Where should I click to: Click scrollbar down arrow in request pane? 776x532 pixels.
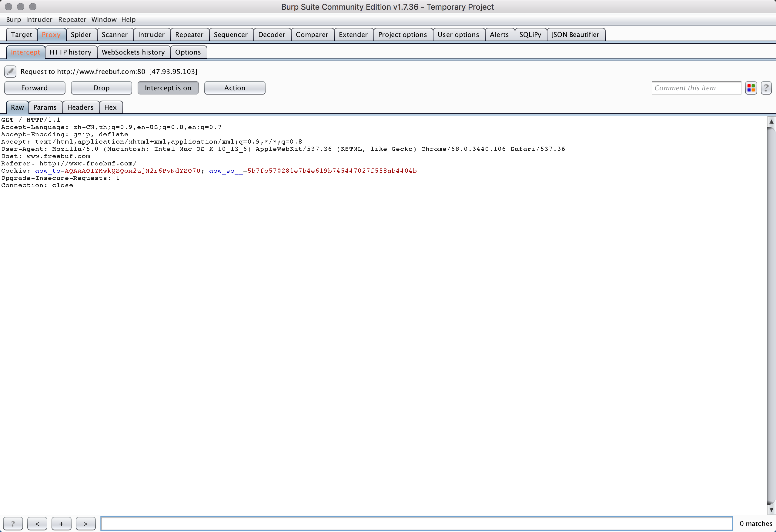(771, 510)
